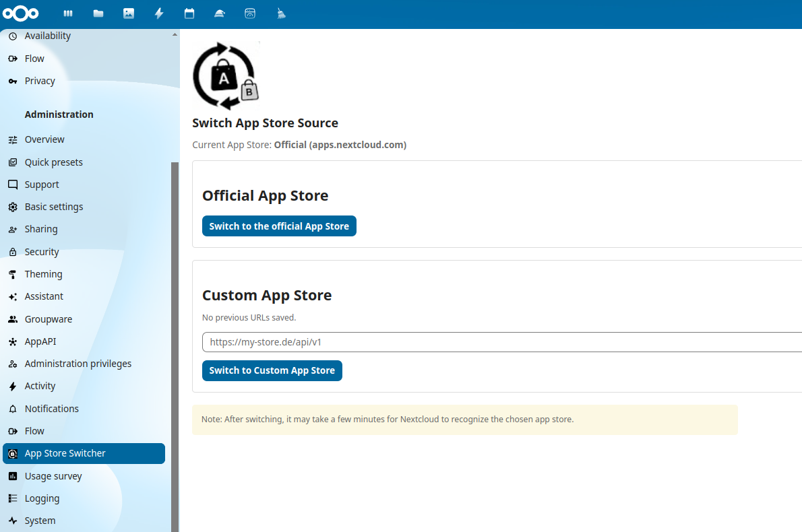Click the 'Official App Store' heading

click(265, 196)
